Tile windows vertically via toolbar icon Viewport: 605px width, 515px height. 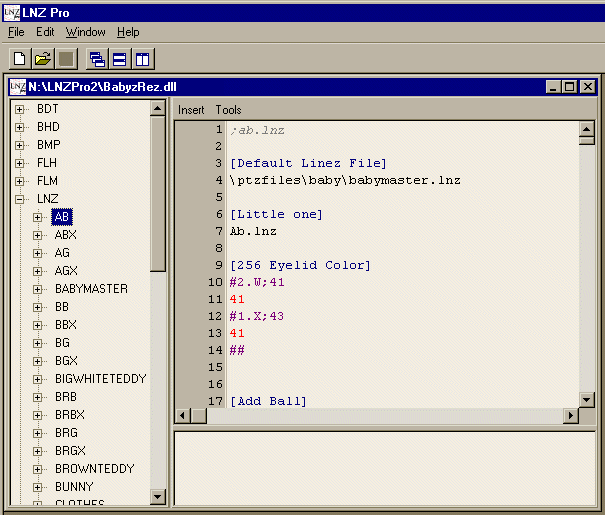tap(143, 59)
